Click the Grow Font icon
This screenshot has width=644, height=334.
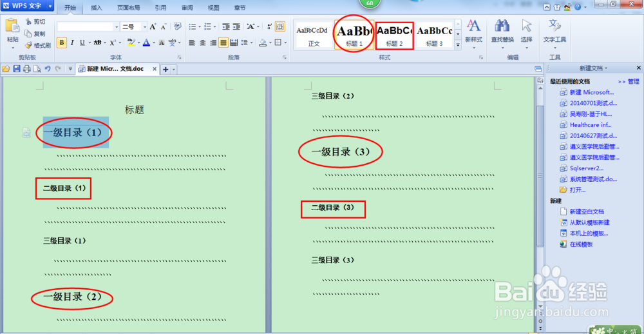click(x=153, y=26)
